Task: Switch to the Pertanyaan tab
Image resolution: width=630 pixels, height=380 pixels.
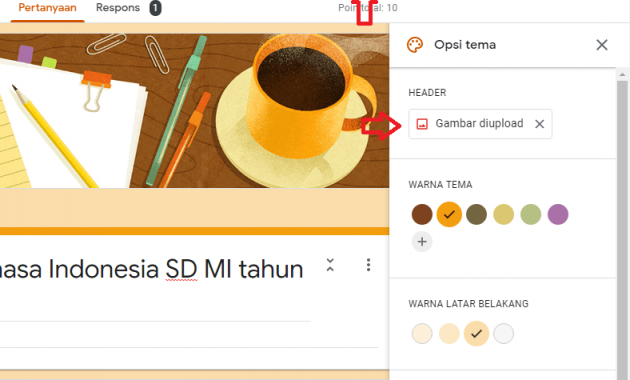Action: coord(47,8)
